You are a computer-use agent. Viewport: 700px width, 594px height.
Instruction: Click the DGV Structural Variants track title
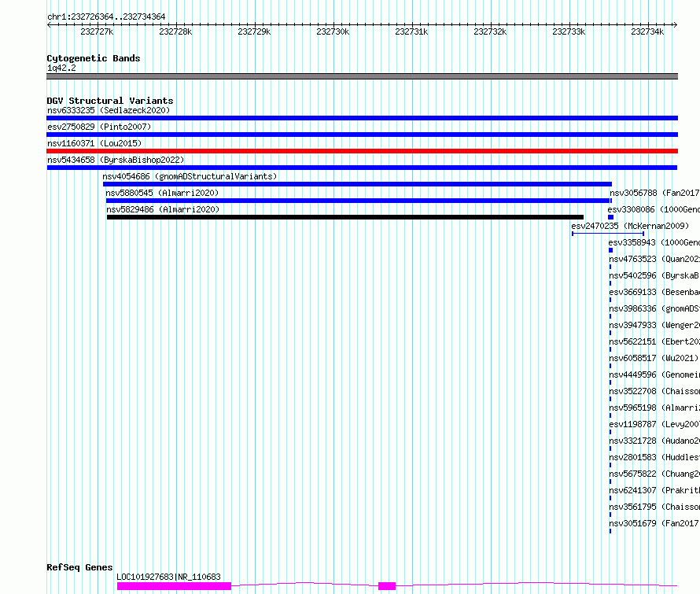click(x=110, y=101)
